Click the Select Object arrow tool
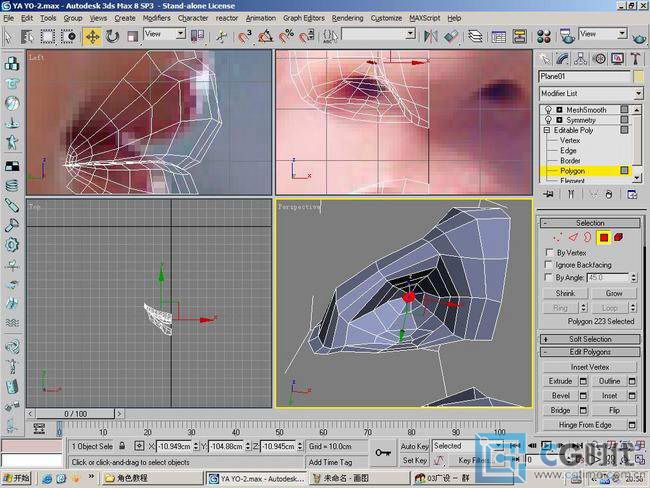The image size is (650, 488). pyautogui.click(x=8, y=37)
